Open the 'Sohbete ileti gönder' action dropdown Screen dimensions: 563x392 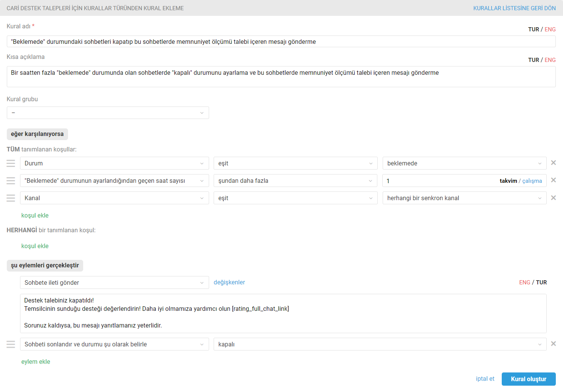(115, 282)
